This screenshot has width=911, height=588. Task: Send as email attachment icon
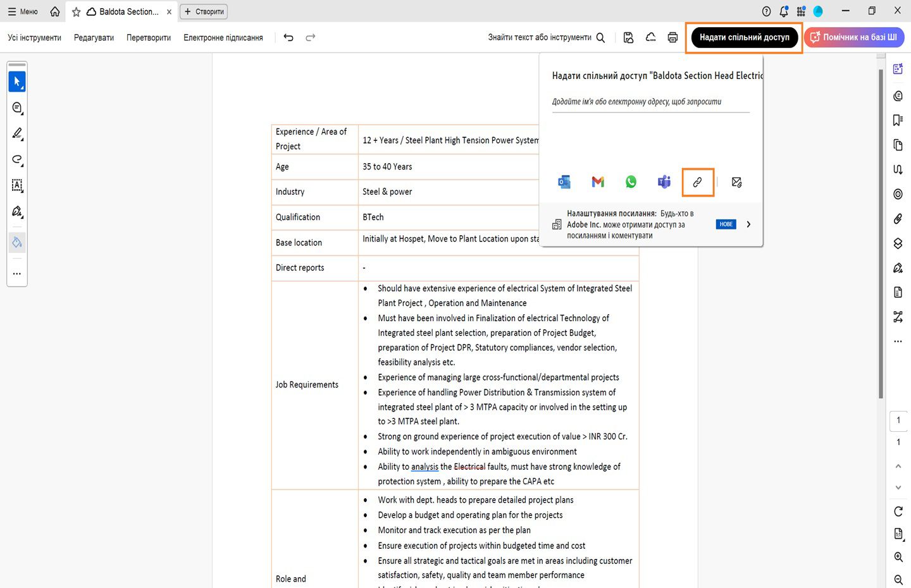pos(736,182)
